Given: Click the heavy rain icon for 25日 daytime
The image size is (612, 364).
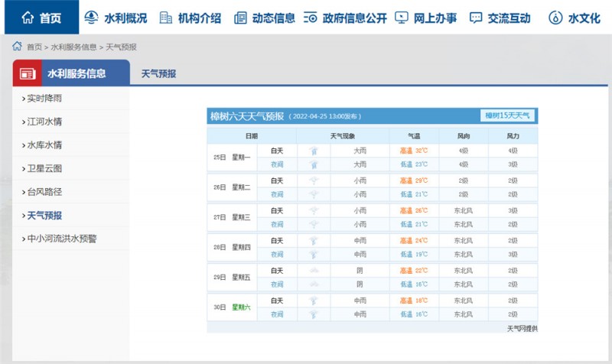Looking at the screenshot, I should (313, 151).
